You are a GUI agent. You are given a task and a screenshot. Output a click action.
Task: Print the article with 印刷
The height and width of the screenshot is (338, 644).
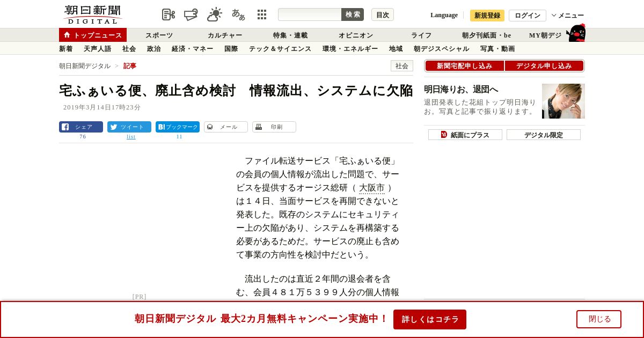pyautogui.click(x=274, y=127)
